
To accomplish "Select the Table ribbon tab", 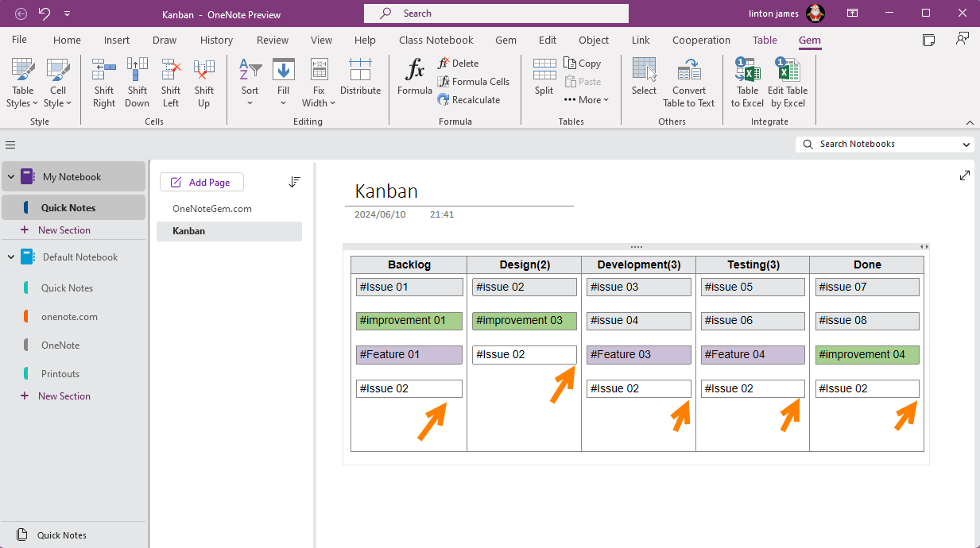I will (x=765, y=41).
